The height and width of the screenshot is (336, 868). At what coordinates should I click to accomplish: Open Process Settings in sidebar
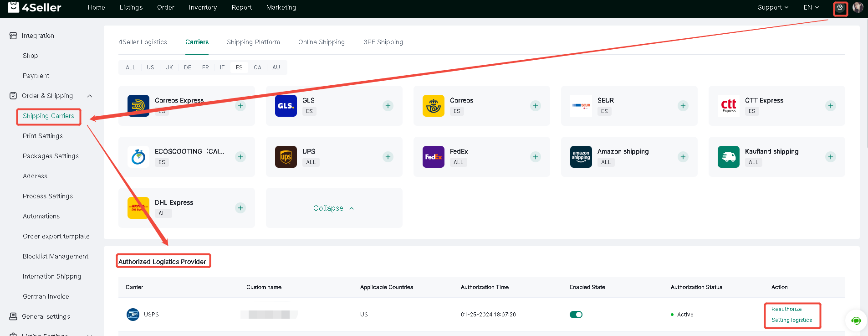point(48,196)
